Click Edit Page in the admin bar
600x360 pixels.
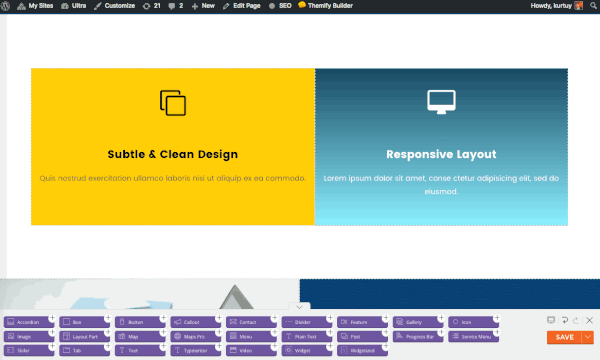coord(242,6)
